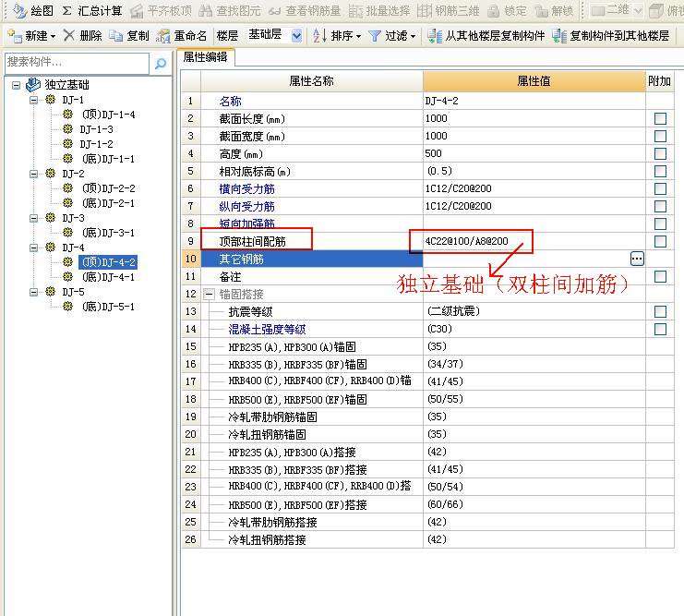Run 汇总计算 summary calculation
The width and height of the screenshot is (684, 616).
[x=92, y=10]
